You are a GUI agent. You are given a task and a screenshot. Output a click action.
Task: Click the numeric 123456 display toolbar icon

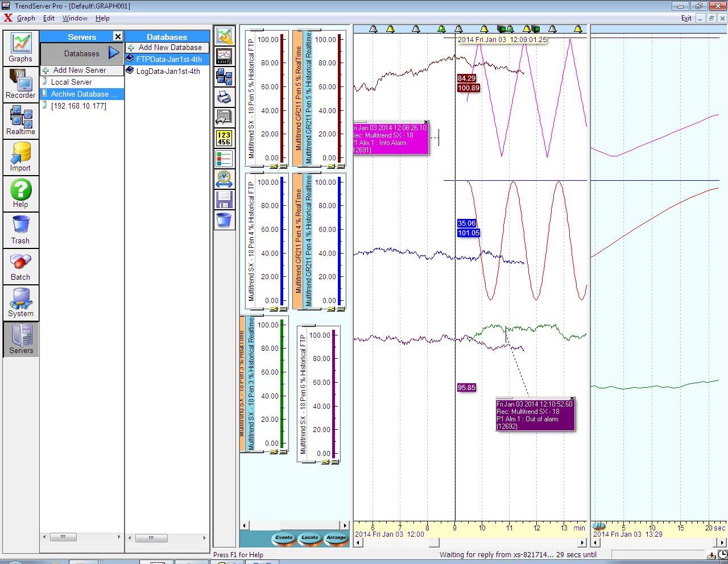click(224, 136)
